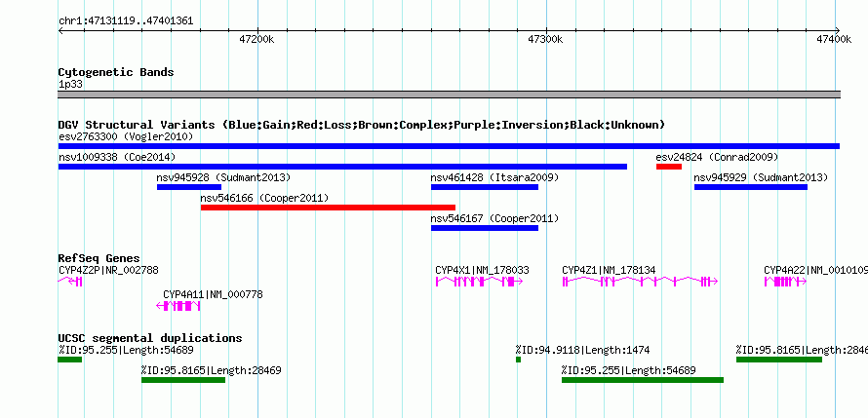Click the esv2763300 (Vogler2010) blue gain bar
The image size is (868, 418).
tap(449, 146)
